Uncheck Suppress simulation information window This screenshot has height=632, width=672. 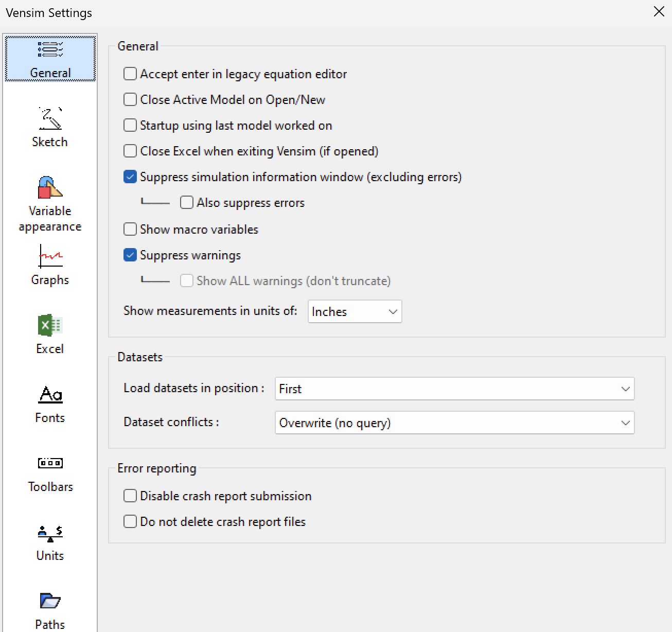130,177
